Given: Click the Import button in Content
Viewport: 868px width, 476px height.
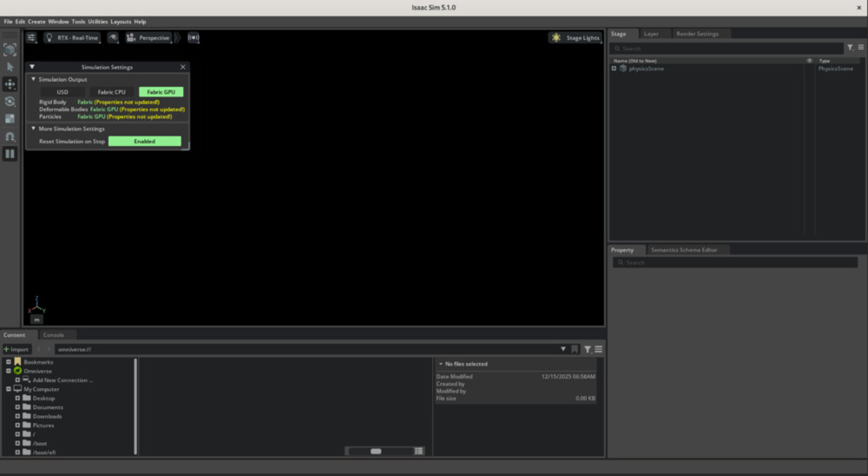Looking at the screenshot, I should coord(16,349).
